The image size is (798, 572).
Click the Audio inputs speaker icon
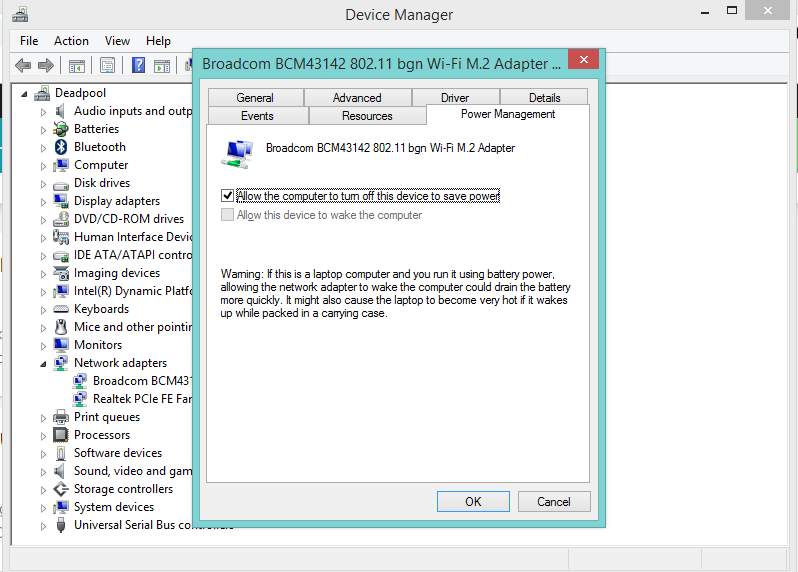(60, 111)
